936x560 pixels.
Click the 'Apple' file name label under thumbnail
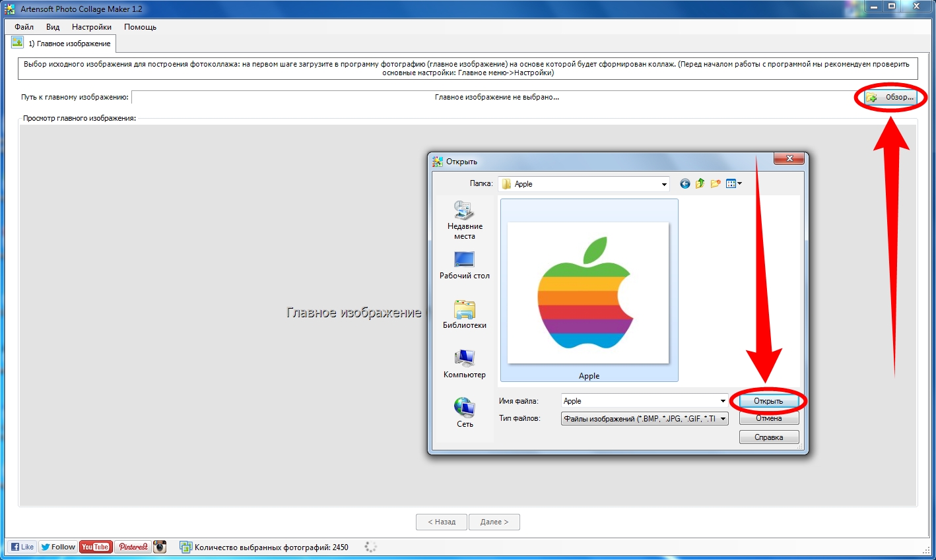[x=589, y=376]
